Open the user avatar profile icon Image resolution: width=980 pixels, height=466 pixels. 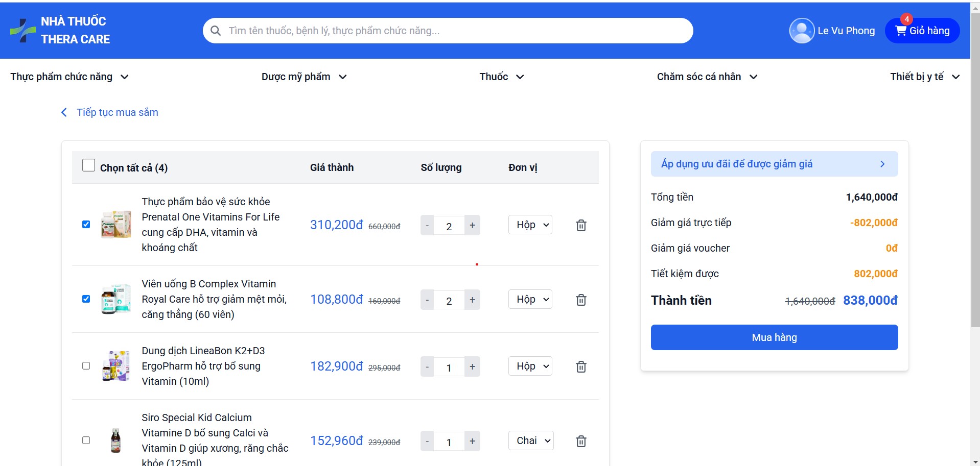[802, 31]
